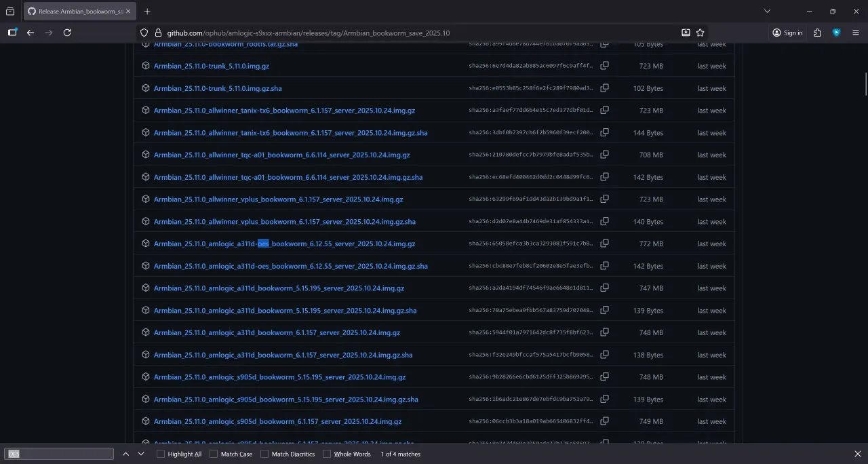Copy the sha256 of Armbian trunk_5.11.0.img.gz
The image size is (868, 464).
click(604, 66)
